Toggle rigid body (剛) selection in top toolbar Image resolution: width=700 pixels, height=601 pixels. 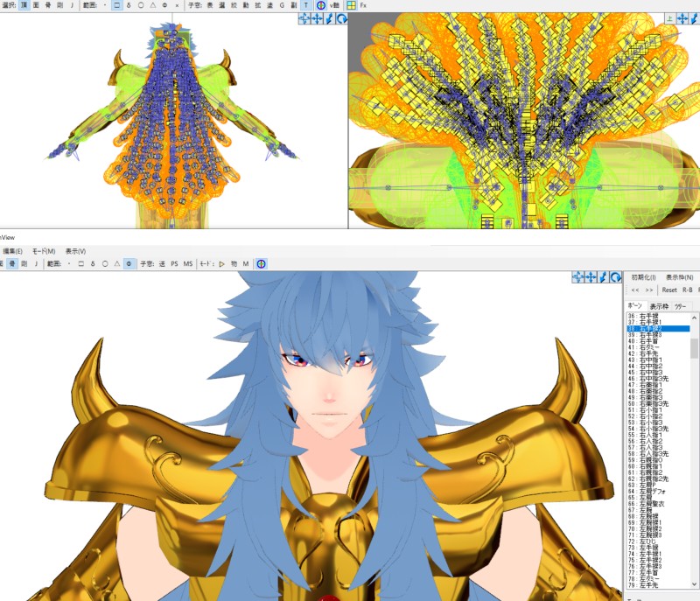(x=60, y=5)
